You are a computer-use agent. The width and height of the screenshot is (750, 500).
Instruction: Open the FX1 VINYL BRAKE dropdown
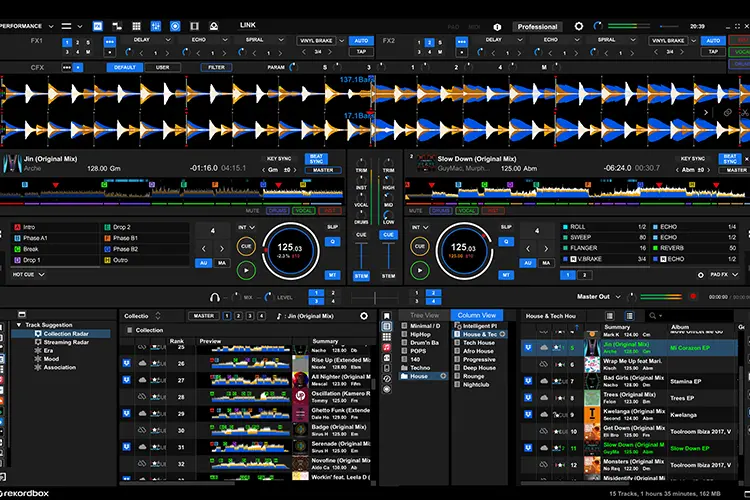click(342, 41)
